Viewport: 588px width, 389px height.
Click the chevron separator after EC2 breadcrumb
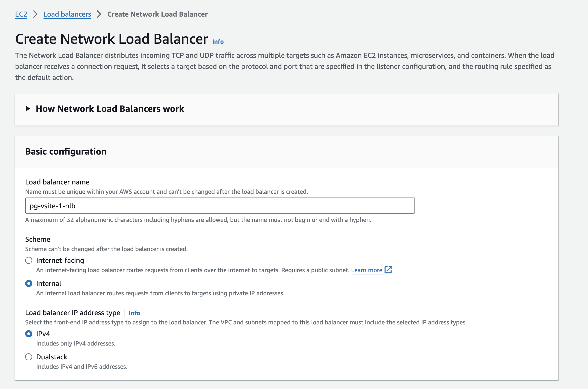[x=35, y=14]
